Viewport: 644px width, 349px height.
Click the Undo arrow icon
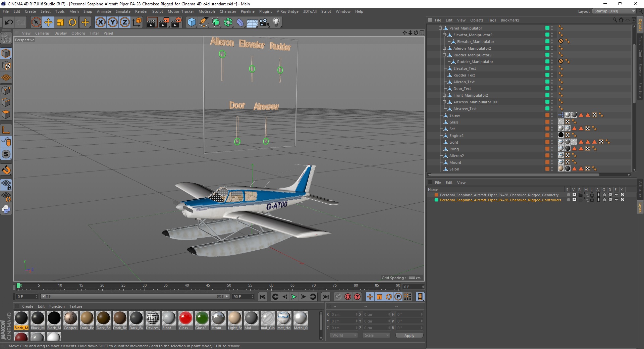click(x=9, y=22)
